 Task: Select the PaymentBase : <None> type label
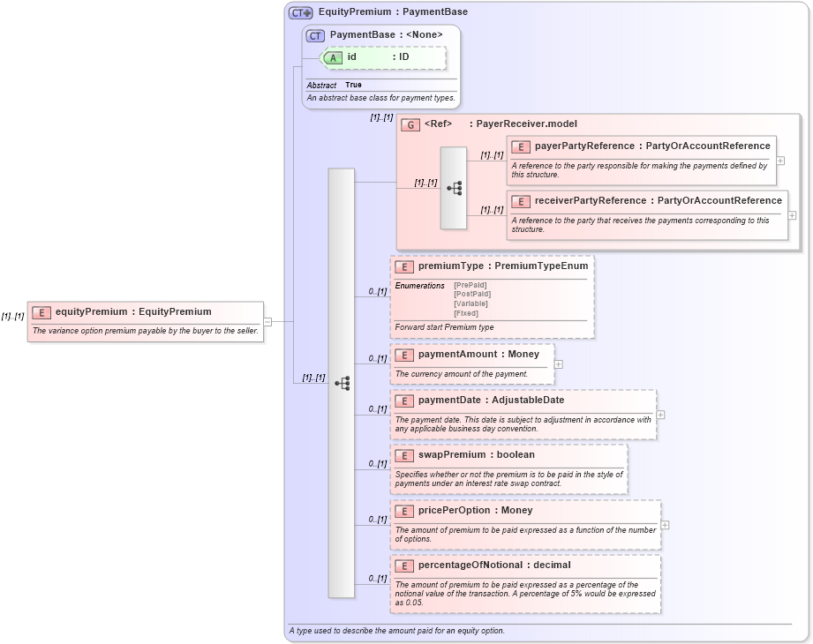pyautogui.click(x=387, y=34)
